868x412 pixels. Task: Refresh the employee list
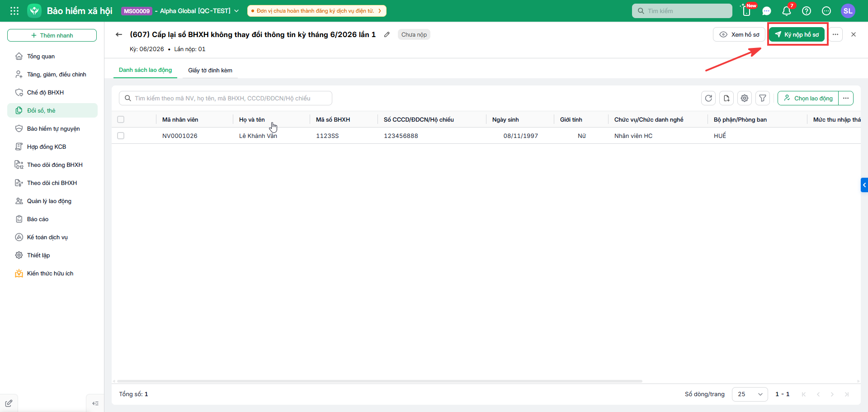click(x=708, y=98)
